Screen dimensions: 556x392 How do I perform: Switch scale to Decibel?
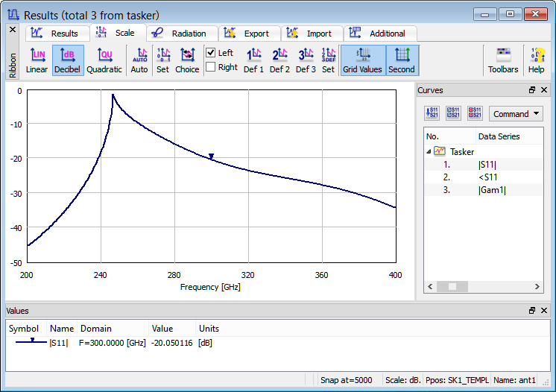coord(68,60)
